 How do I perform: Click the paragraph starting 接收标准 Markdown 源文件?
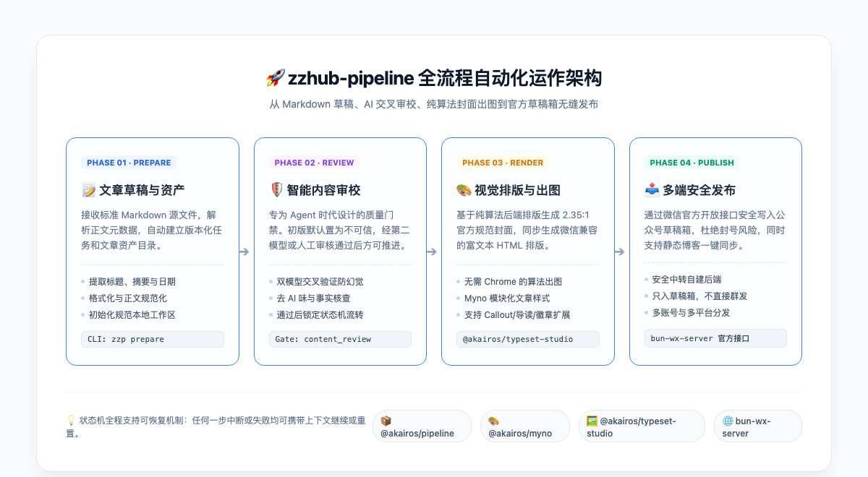(153, 230)
